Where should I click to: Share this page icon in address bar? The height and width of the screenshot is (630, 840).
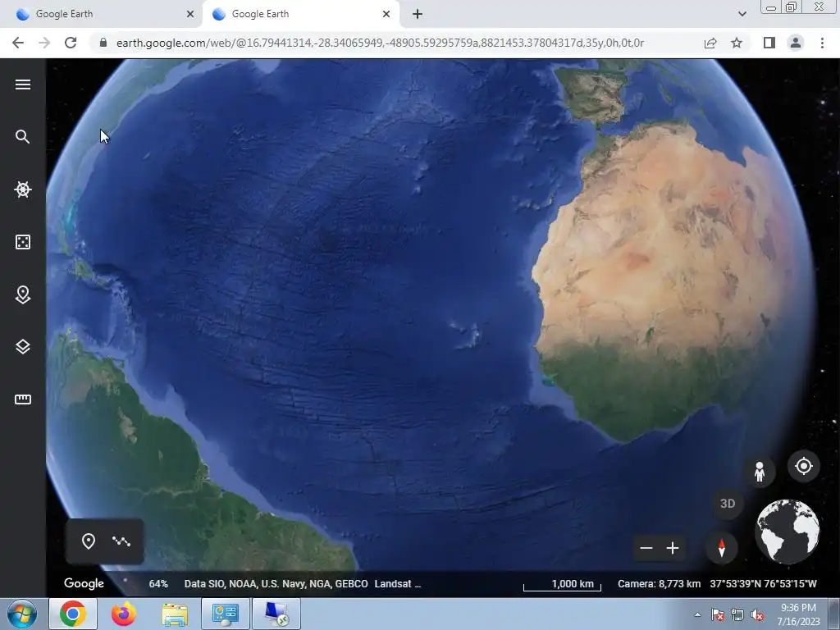click(x=710, y=43)
